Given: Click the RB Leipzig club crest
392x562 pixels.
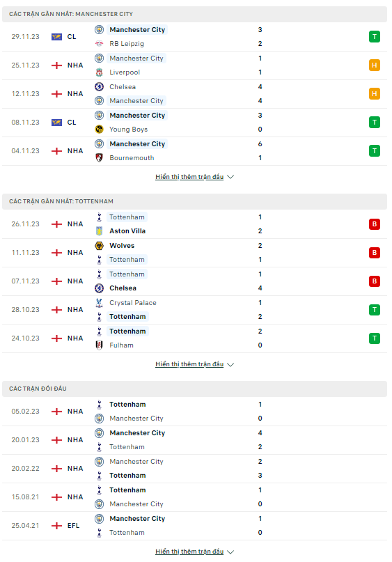Looking at the screenshot, I should 100,44.
